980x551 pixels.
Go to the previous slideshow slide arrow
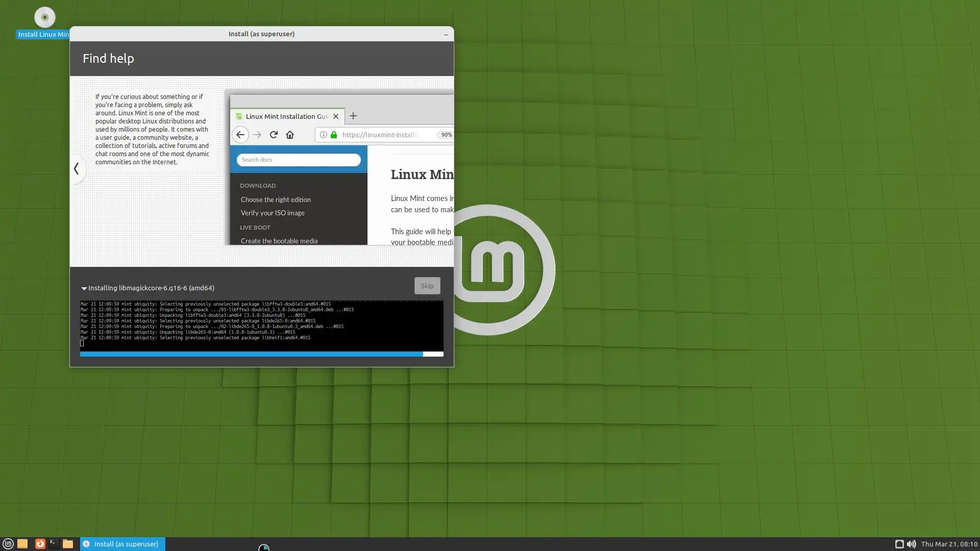click(77, 168)
